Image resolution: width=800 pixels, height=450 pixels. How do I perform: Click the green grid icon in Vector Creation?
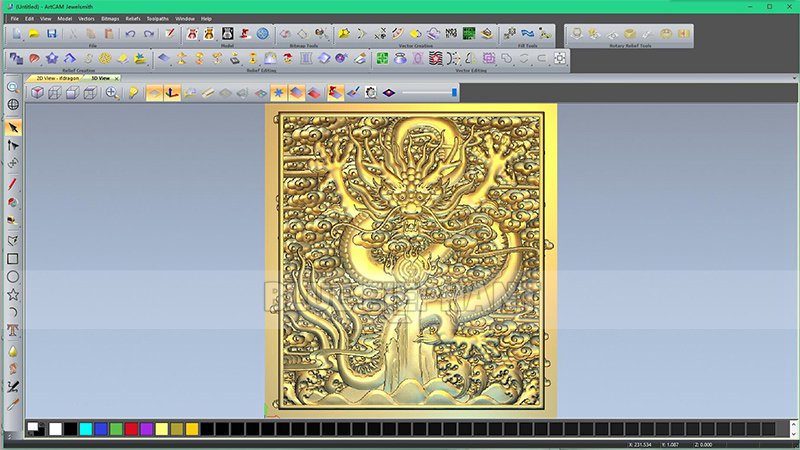469,34
